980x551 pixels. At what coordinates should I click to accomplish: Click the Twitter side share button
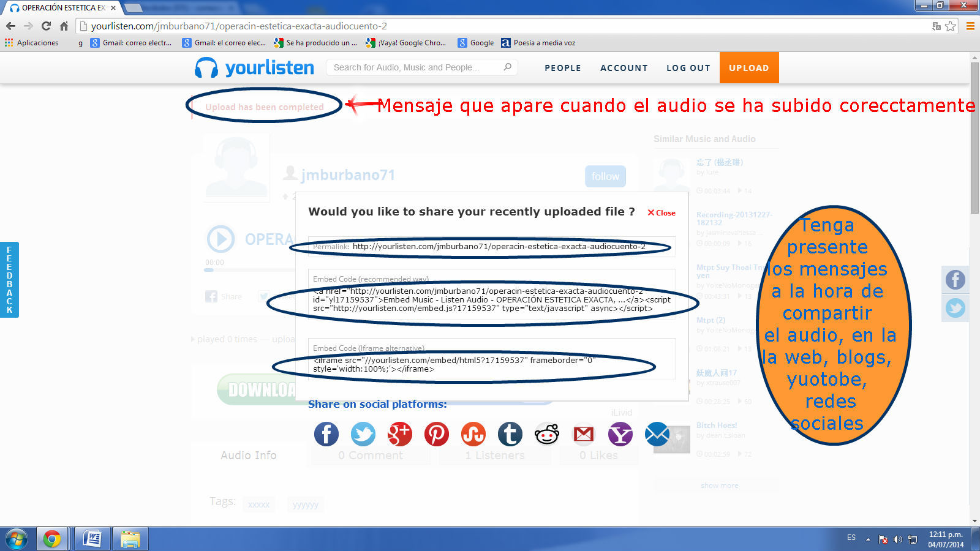[956, 308]
